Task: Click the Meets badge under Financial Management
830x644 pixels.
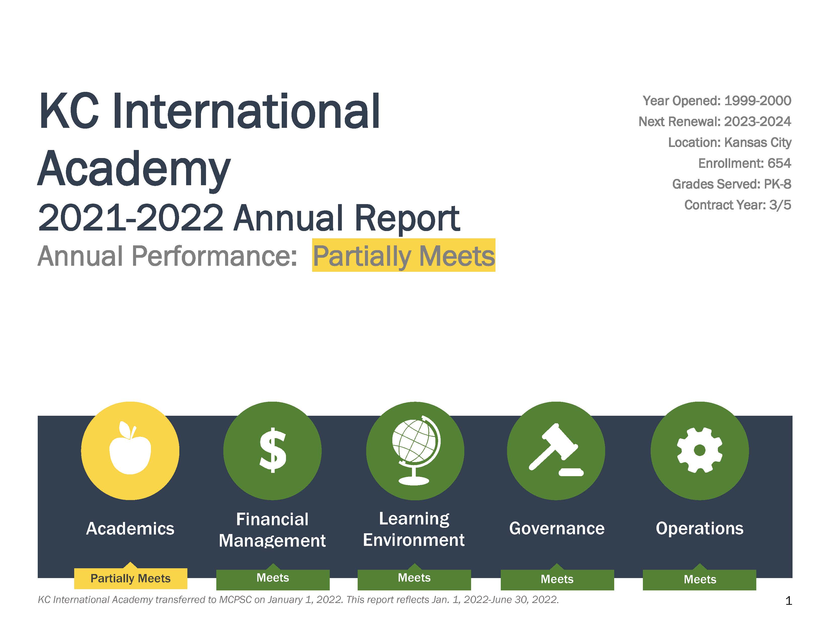Action: tap(272, 578)
